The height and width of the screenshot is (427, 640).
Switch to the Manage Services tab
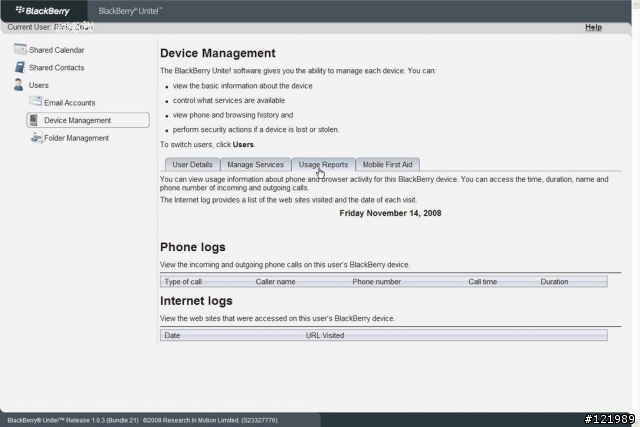256,165
